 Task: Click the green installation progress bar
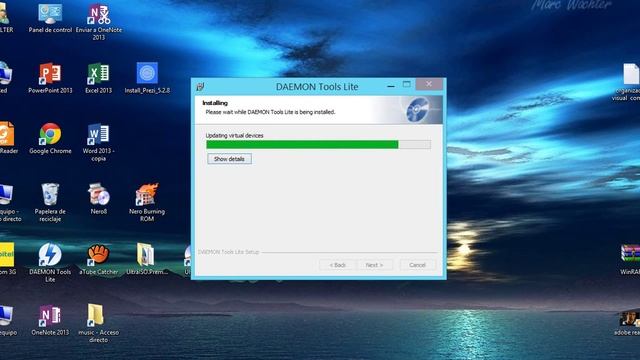pos(318,144)
